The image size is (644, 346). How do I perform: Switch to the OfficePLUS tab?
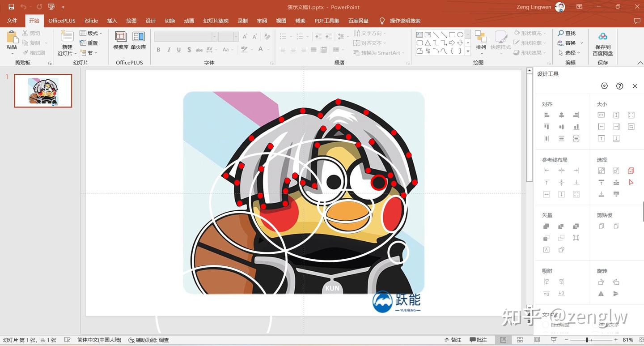62,21
